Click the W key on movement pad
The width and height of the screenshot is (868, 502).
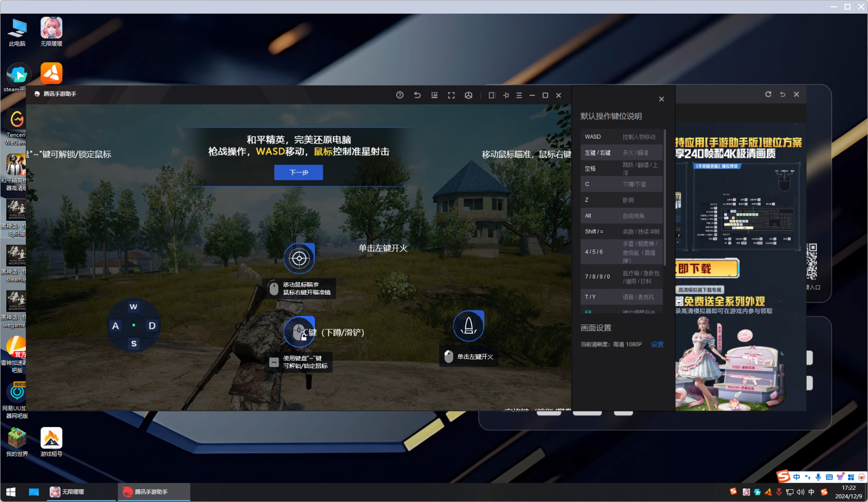pyautogui.click(x=133, y=306)
